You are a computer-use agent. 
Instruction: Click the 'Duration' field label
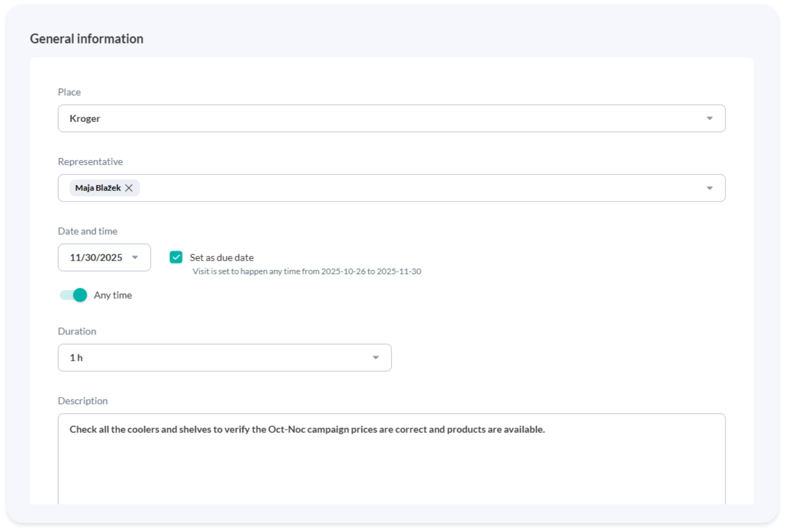coord(77,331)
